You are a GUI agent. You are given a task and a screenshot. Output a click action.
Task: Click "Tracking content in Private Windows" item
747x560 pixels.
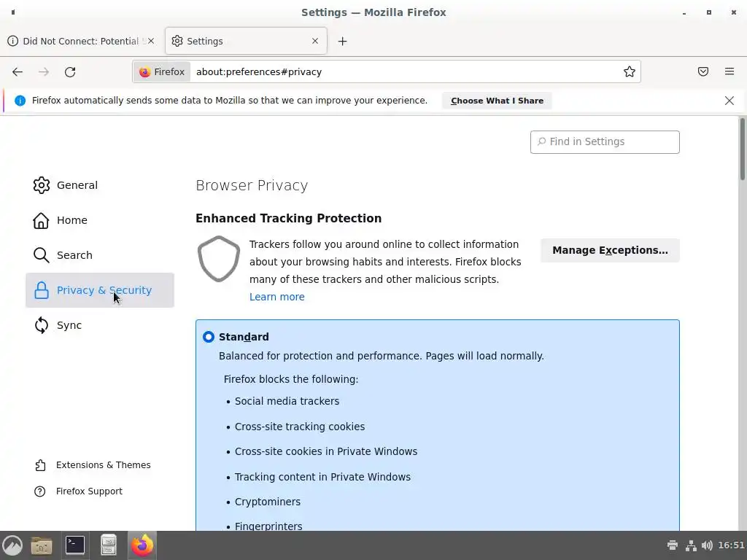pos(322,477)
